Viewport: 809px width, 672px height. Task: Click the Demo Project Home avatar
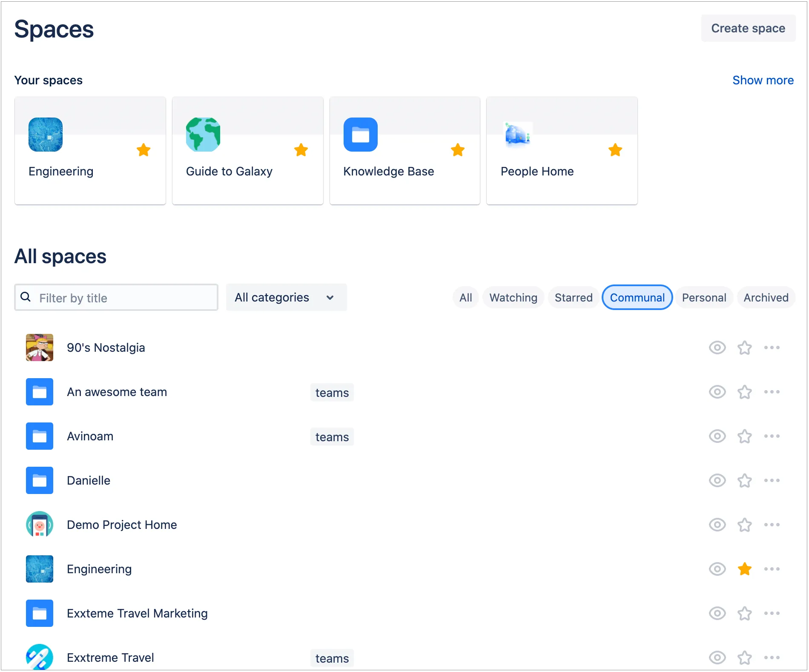pyautogui.click(x=40, y=525)
